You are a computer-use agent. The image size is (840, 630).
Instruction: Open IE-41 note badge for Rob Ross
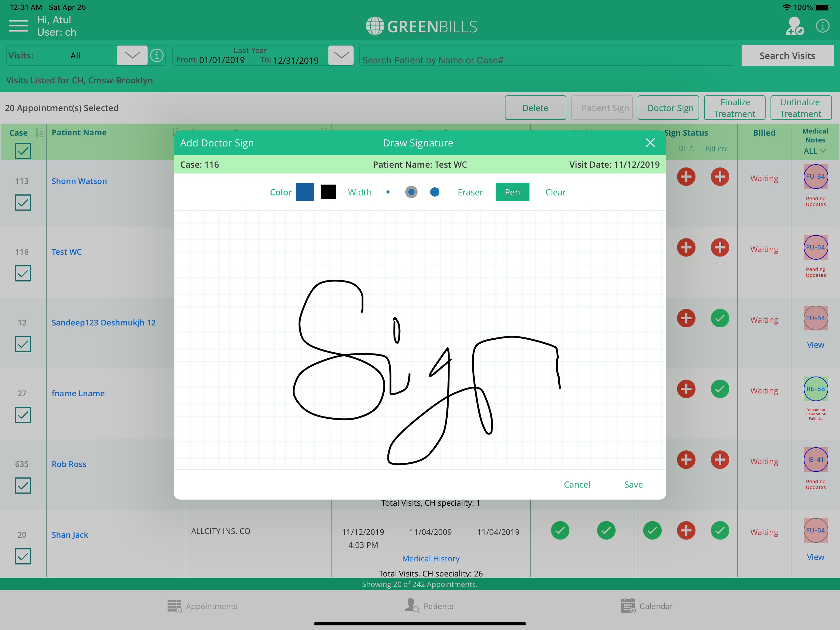815,459
